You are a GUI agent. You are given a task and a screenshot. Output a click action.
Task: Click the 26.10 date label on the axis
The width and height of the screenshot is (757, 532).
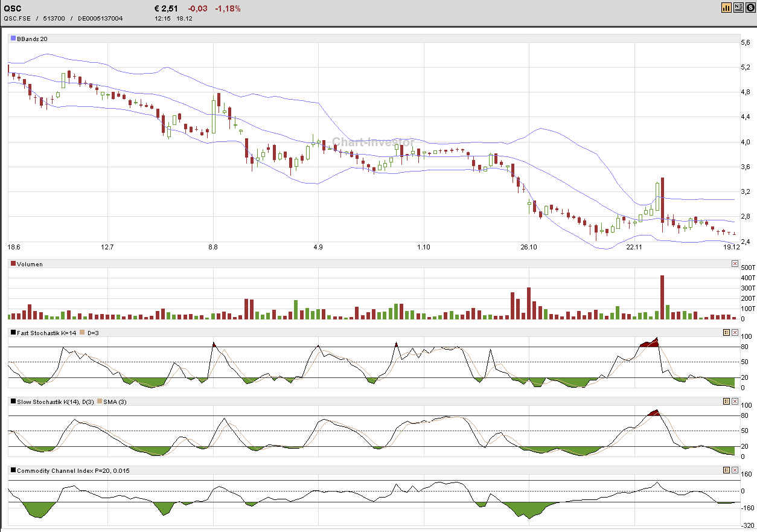pyautogui.click(x=528, y=247)
